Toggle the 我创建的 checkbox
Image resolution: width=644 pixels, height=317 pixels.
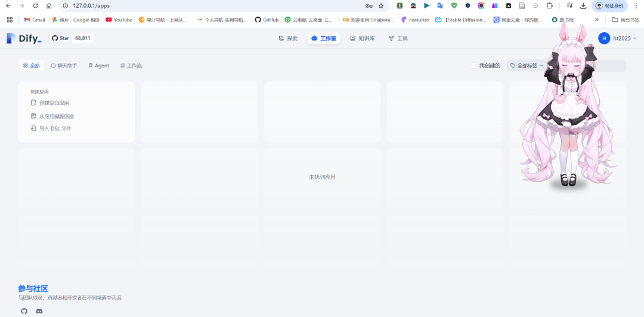tap(473, 66)
